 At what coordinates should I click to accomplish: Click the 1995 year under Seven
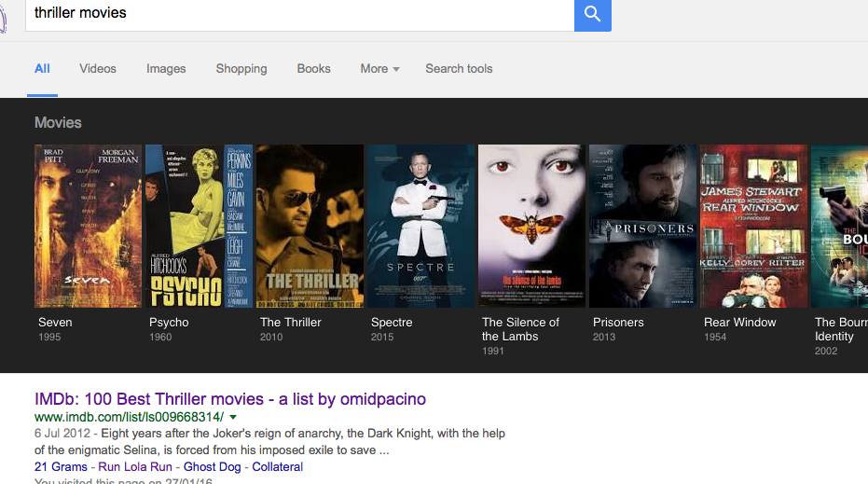[x=49, y=337]
